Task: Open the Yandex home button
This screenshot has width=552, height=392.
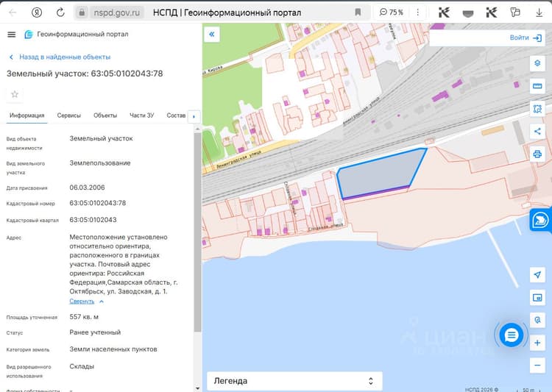Action: click(37, 13)
